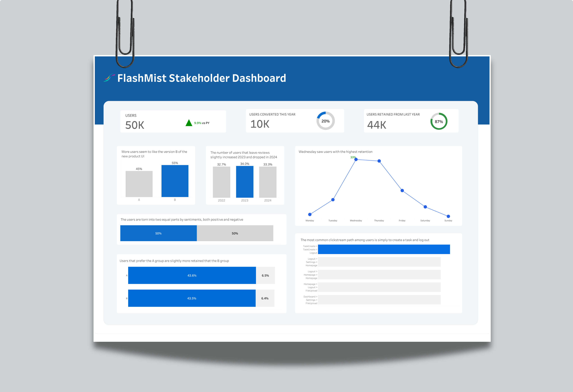The height and width of the screenshot is (392, 573).
Task: Select the 44K retained users value
Action: [377, 125]
